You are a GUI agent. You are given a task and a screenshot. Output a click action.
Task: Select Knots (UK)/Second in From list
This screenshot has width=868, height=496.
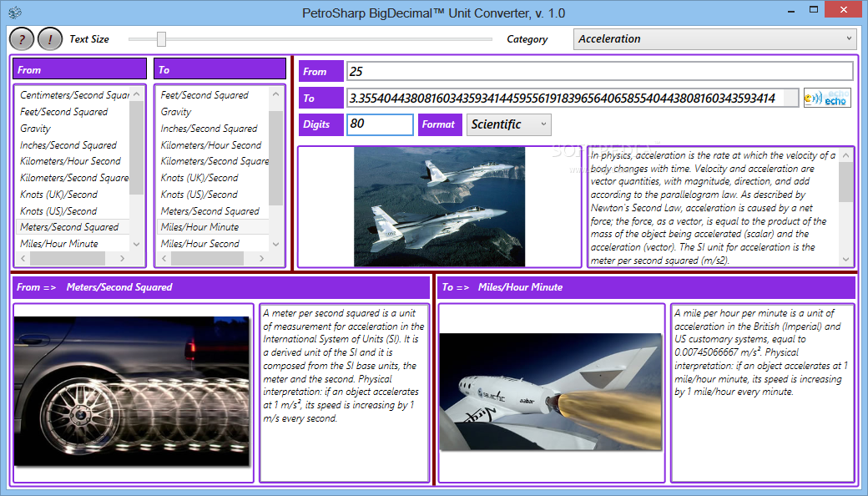pyautogui.click(x=73, y=195)
